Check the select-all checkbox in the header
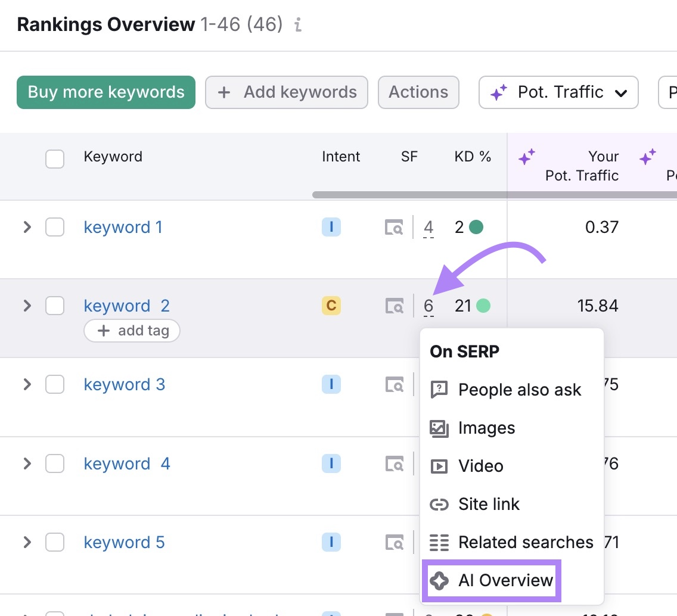 click(55, 159)
